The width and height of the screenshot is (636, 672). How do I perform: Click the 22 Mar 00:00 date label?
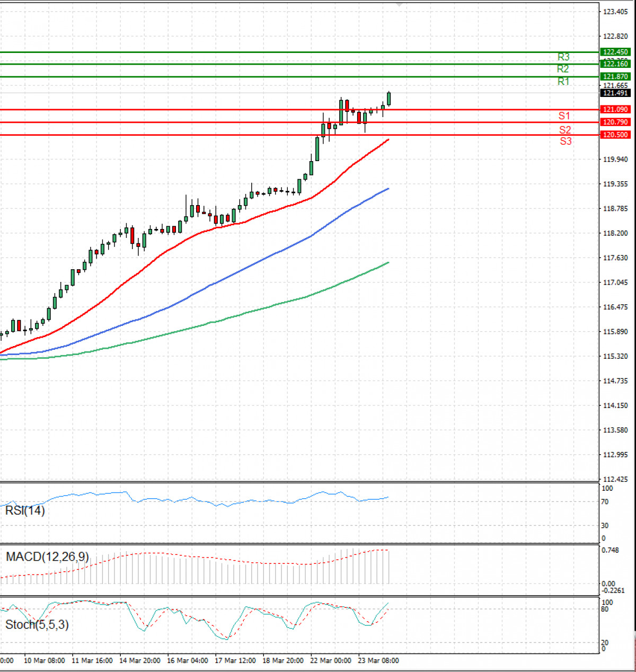[x=331, y=660]
